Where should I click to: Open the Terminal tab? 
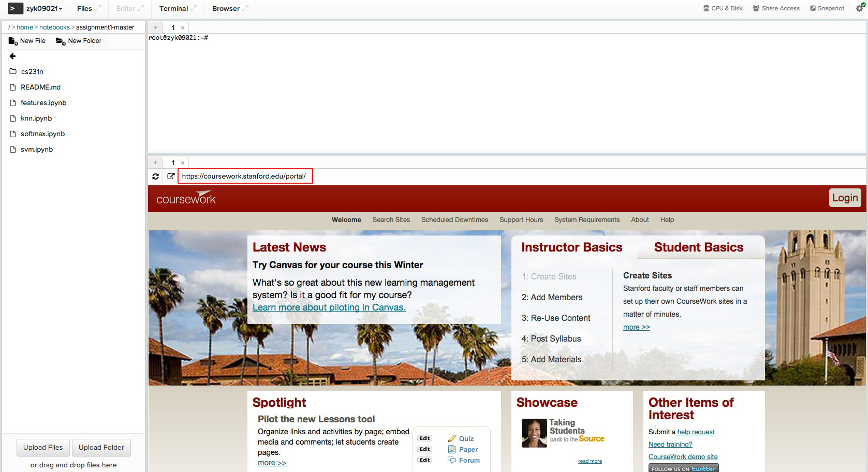pyautogui.click(x=173, y=9)
